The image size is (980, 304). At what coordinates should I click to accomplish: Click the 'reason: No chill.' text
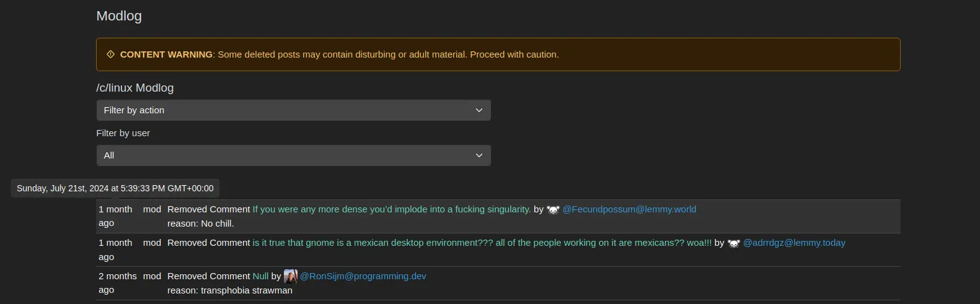pyautogui.click(x=200, y=224)
